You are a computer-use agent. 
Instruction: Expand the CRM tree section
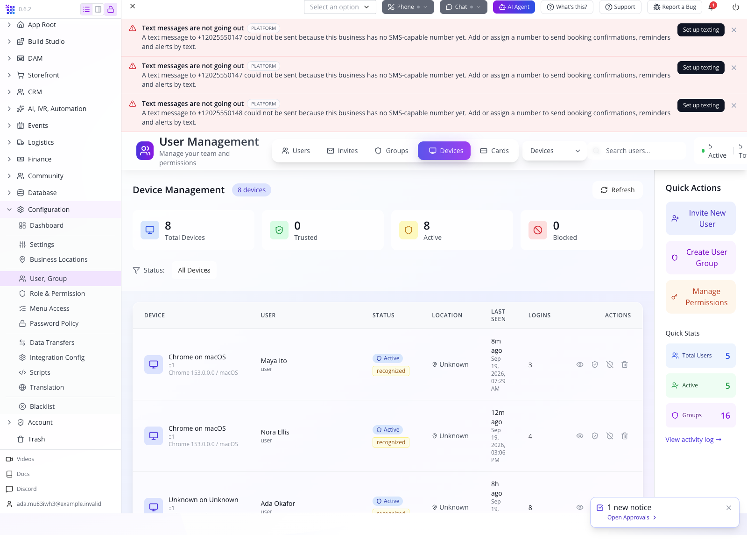pos(9,92)
